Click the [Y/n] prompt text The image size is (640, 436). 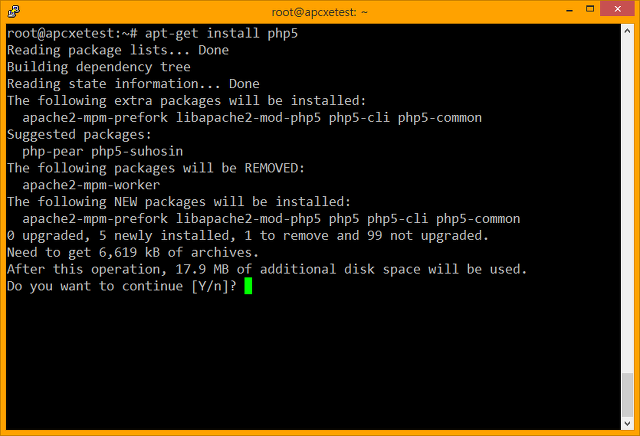(210, 286)
